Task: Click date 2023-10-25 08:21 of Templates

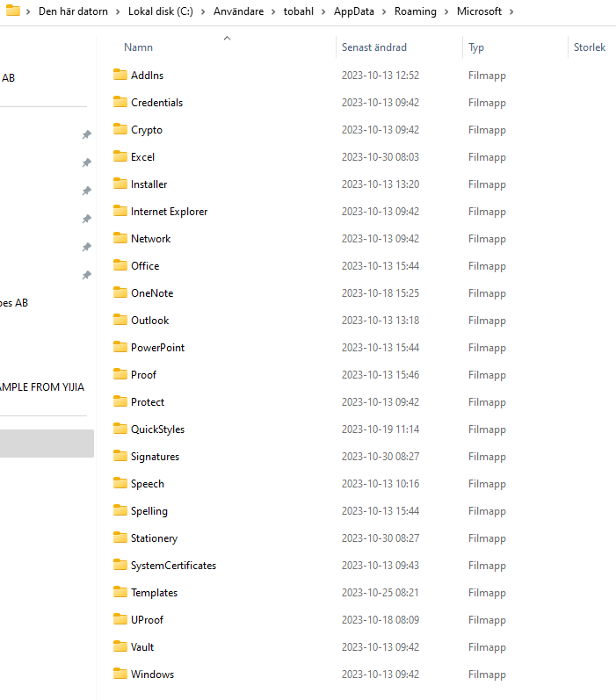Action: point(380,593)
